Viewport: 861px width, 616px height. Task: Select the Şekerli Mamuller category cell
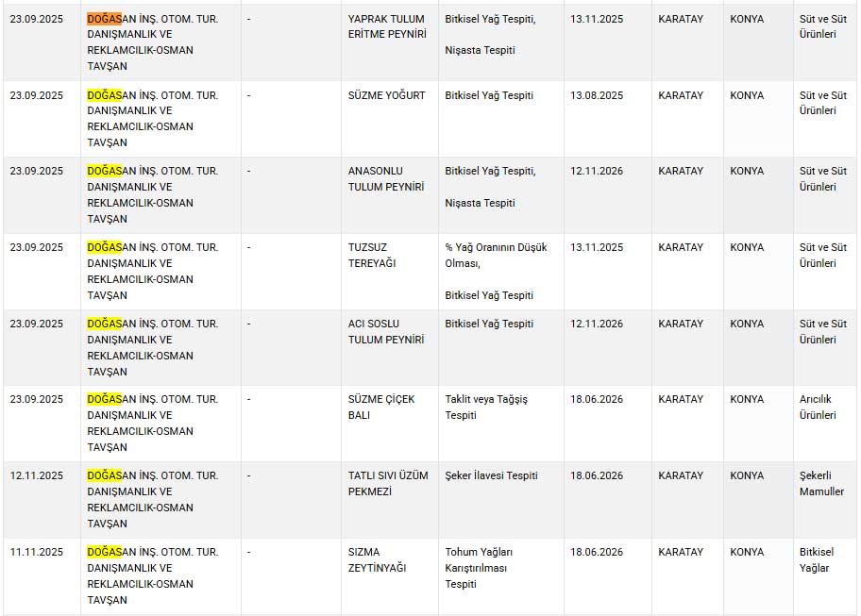point(821,484)
